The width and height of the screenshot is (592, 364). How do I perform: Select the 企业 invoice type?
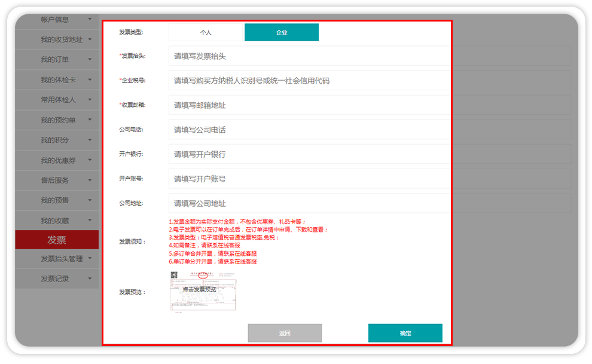(282, 32)
